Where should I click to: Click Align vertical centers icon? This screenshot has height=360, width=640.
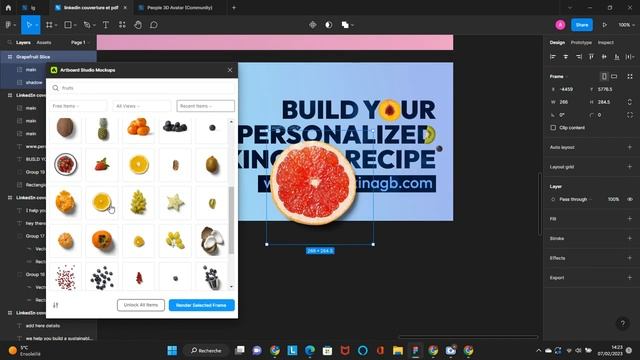point(604,57)
